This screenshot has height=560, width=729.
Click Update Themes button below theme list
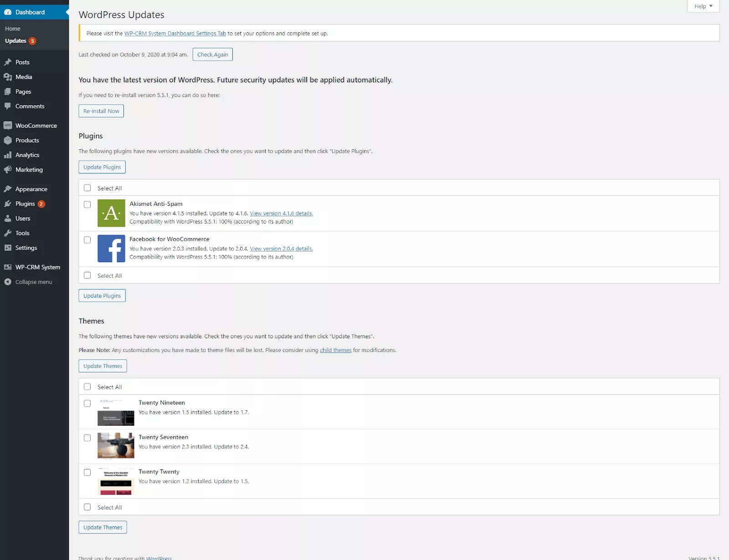103,527
